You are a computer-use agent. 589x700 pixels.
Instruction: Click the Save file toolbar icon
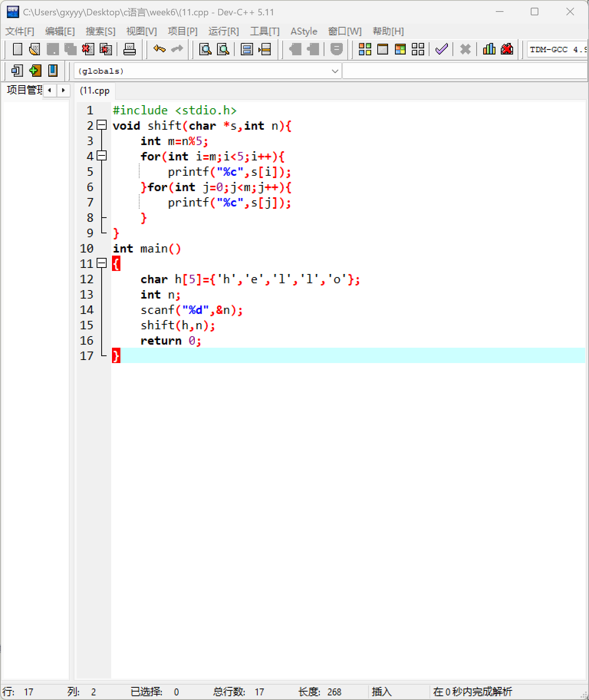pos(53,49)
